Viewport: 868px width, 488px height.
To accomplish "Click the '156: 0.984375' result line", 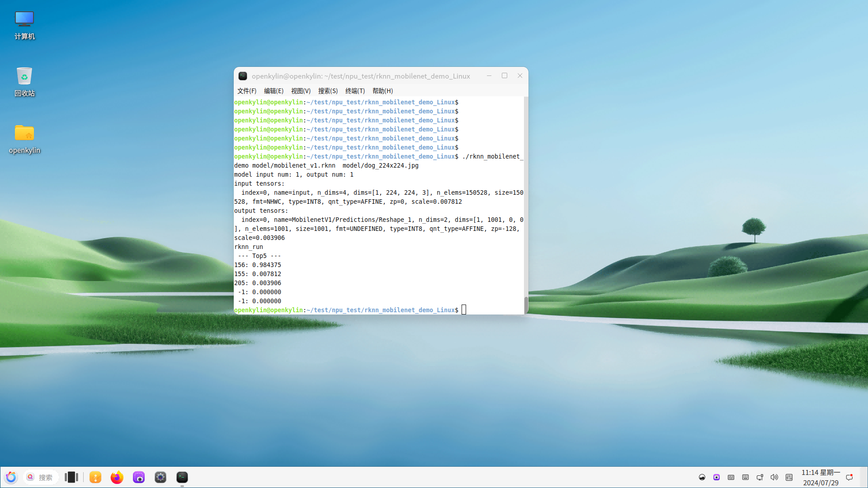I will [x=258, y=265].
